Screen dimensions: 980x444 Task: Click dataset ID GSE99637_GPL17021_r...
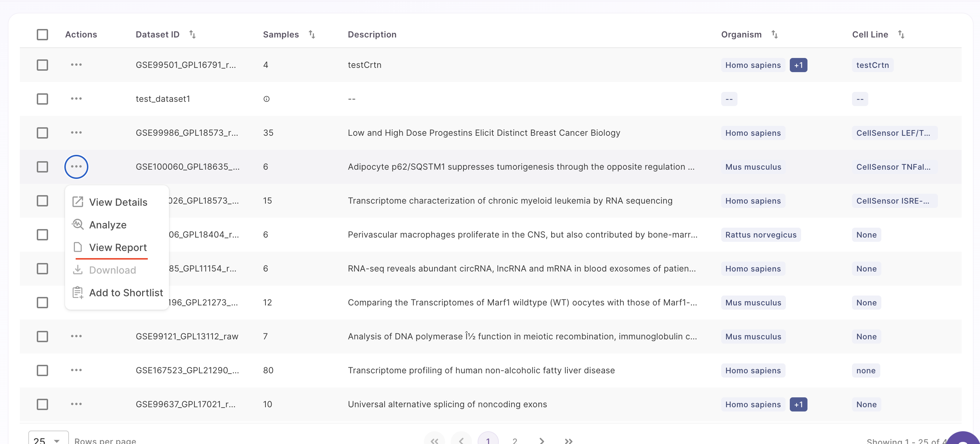click(186, 404)
